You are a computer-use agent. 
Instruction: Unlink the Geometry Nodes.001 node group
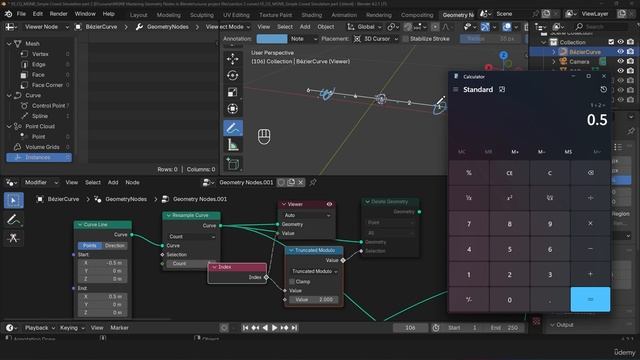click(301, 182)
